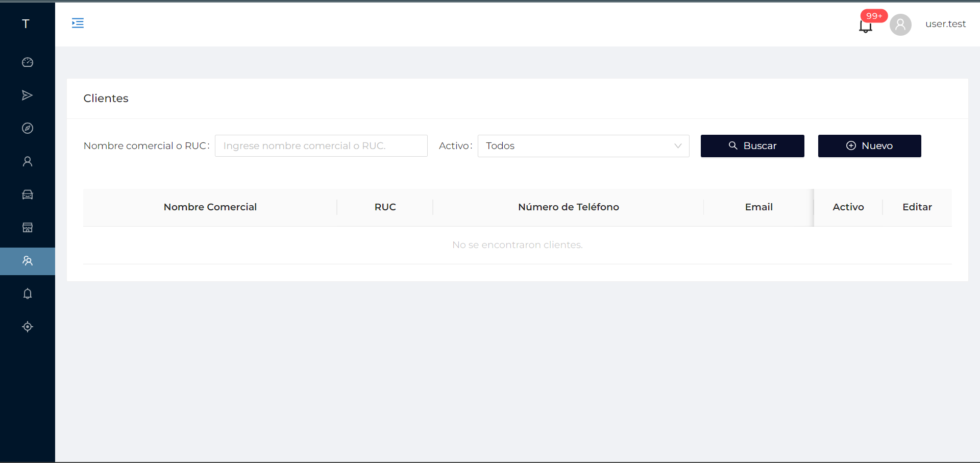Click the Email column header
The image size is (980, 463).
tap(758, 207)
